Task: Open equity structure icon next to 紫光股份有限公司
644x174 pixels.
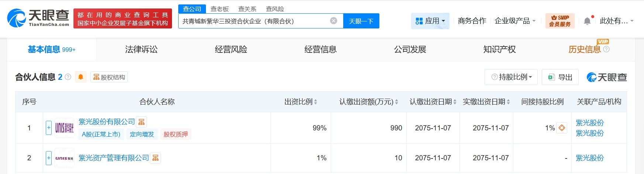Action: 141,122
